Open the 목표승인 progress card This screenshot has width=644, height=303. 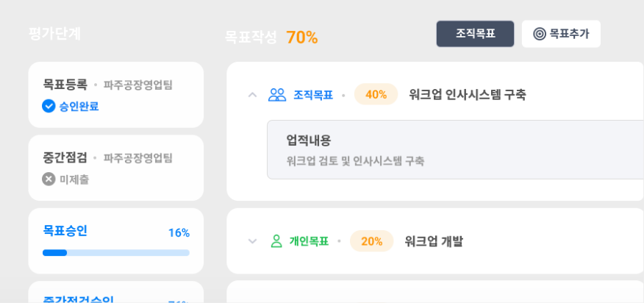point(116,241)
